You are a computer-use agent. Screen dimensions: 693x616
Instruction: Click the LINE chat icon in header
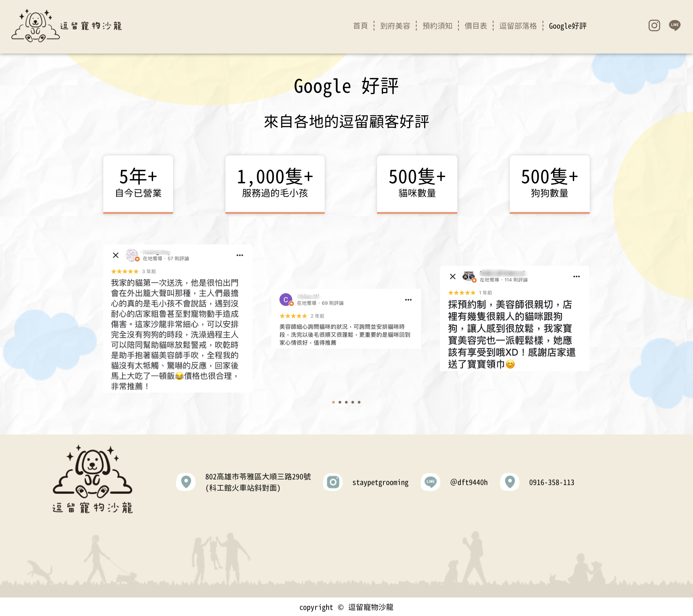(675, 26)
